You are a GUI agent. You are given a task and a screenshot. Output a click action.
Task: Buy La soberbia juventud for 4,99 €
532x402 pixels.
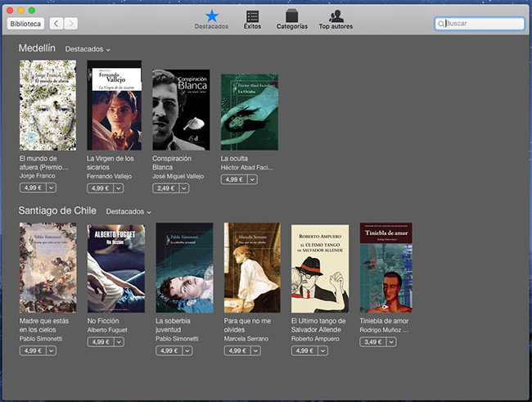coord(169,350)
